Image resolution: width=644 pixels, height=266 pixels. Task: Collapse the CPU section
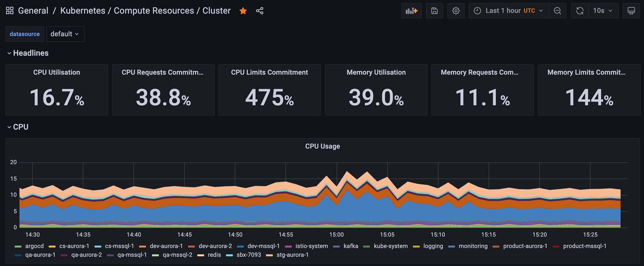coord(9,127)
